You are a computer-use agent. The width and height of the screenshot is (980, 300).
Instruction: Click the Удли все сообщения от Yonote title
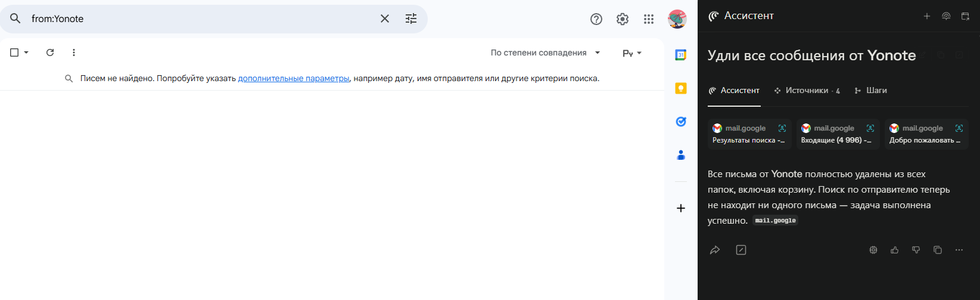[x=811, y=55]
